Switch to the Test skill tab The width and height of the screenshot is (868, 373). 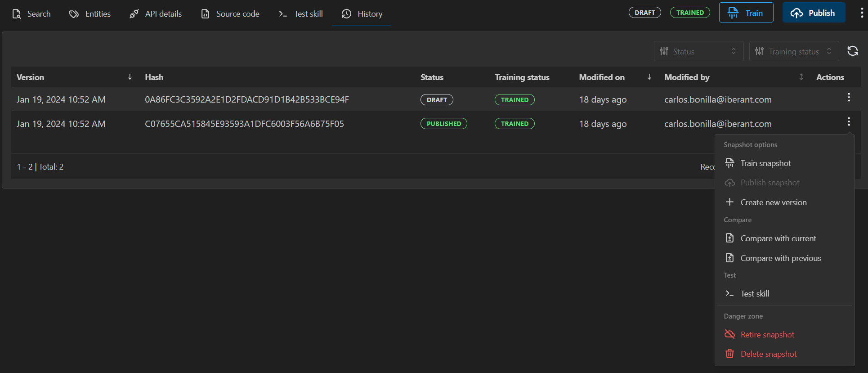tap(301, 14)
